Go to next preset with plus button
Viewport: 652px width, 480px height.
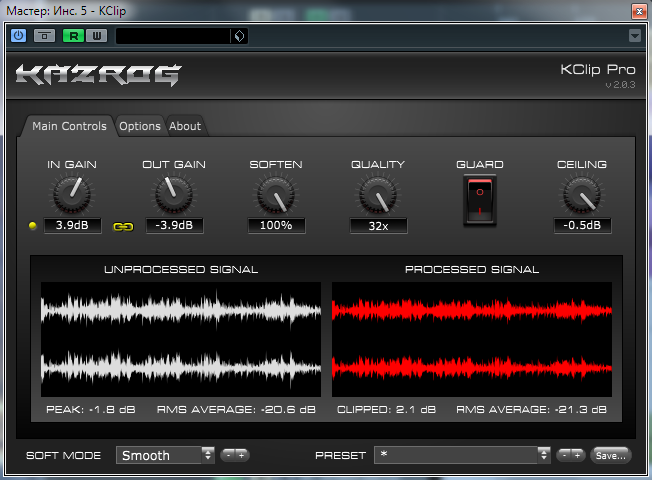(x=578, y=455)
